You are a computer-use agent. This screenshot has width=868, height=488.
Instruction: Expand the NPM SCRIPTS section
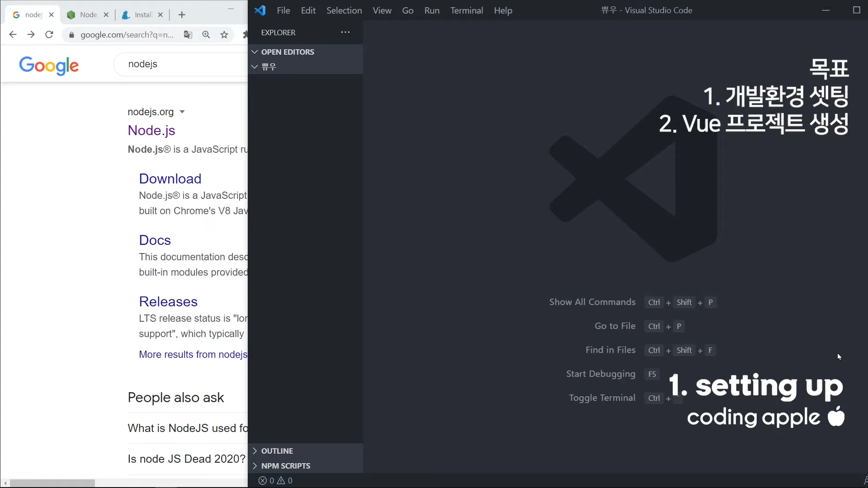pos(285,466)
